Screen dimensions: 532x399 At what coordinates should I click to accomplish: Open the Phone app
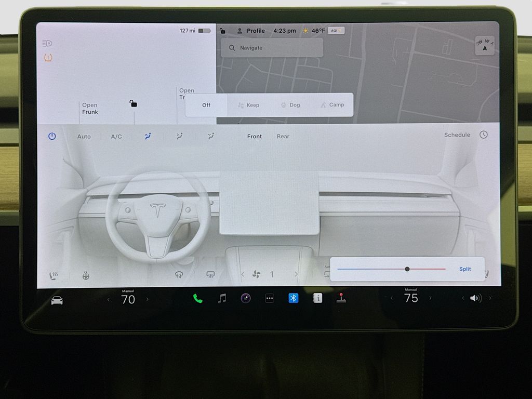198,298
